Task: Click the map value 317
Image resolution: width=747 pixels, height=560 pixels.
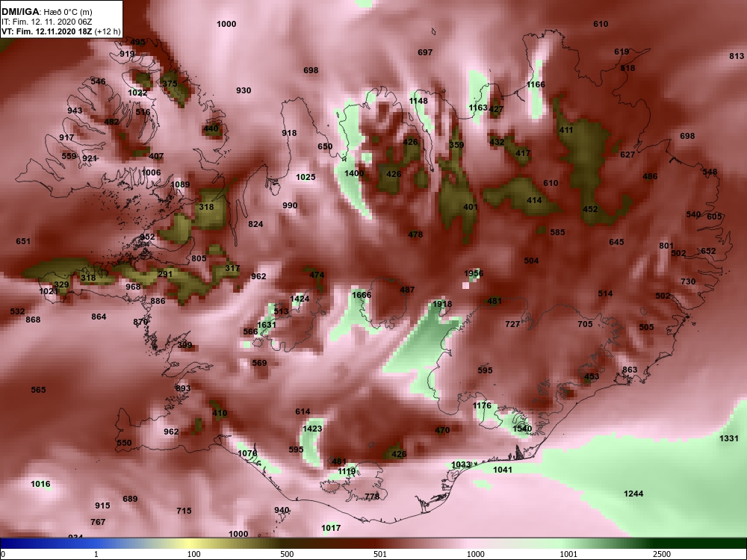Action: pos(232,268)
